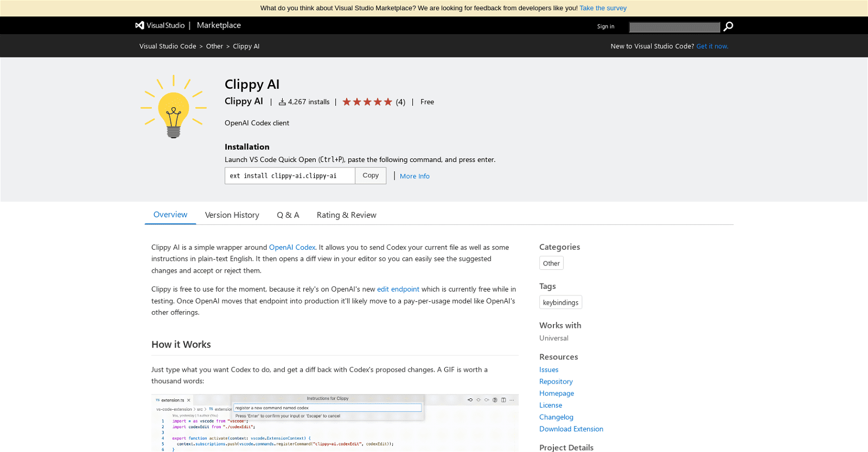
Task: Click the How it Works heading
Action: [181, 345]
